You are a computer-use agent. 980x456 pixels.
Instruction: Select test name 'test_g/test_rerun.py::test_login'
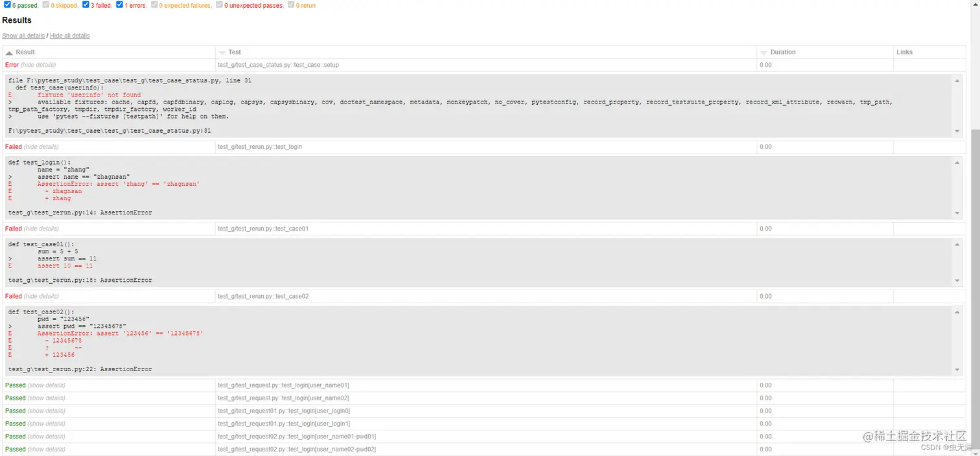260,147
